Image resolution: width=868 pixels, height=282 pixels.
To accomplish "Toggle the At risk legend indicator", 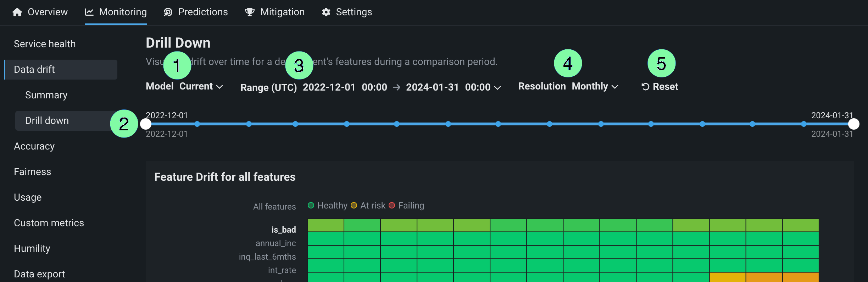I will pos(354,205).
